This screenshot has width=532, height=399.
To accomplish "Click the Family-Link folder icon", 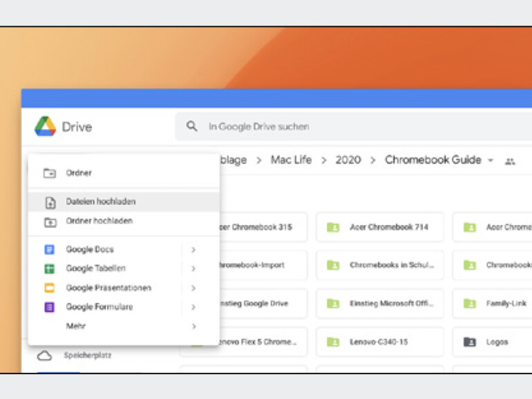I will (470, 304).
